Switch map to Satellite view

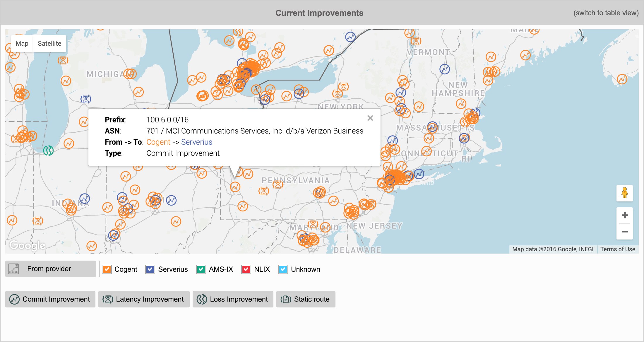(49, 43)
